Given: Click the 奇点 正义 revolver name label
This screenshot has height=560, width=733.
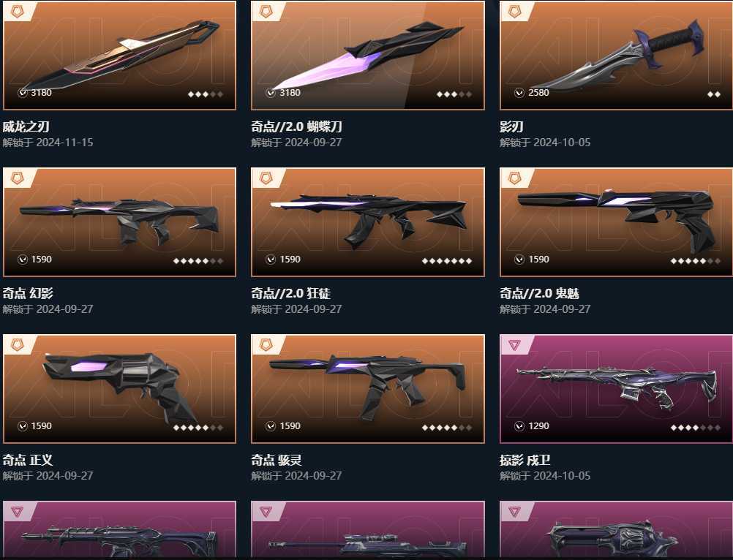Looking at the screenshot, I should (28, 460).
